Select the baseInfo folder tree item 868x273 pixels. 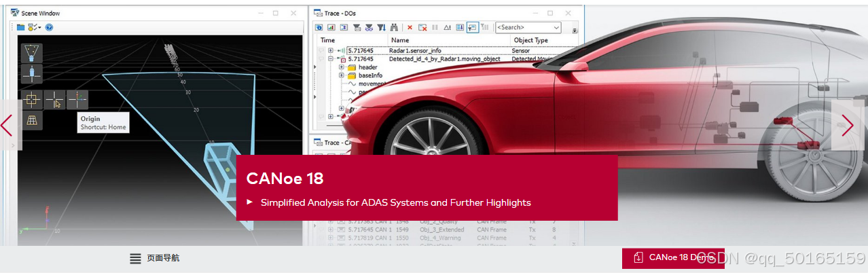tap(365, 76)
